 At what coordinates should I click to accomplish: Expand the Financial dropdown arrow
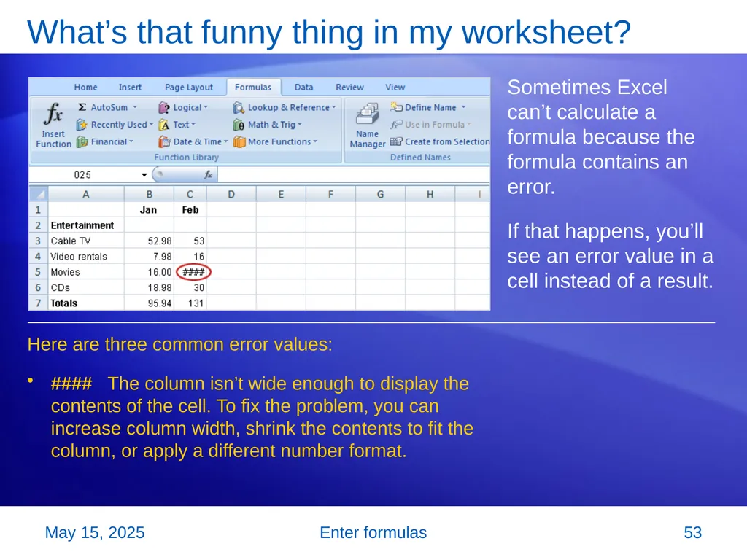pyautogui.click(x=131, y=141)
